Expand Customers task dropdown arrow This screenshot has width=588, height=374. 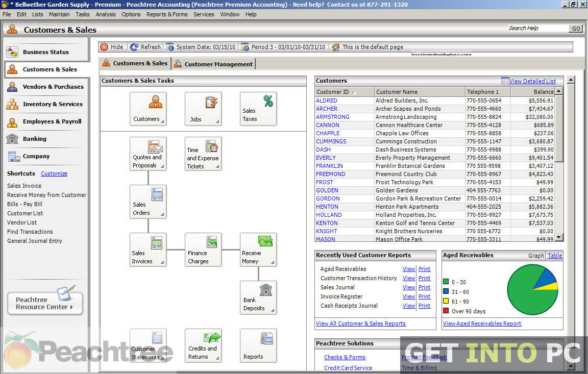point(162,121)
